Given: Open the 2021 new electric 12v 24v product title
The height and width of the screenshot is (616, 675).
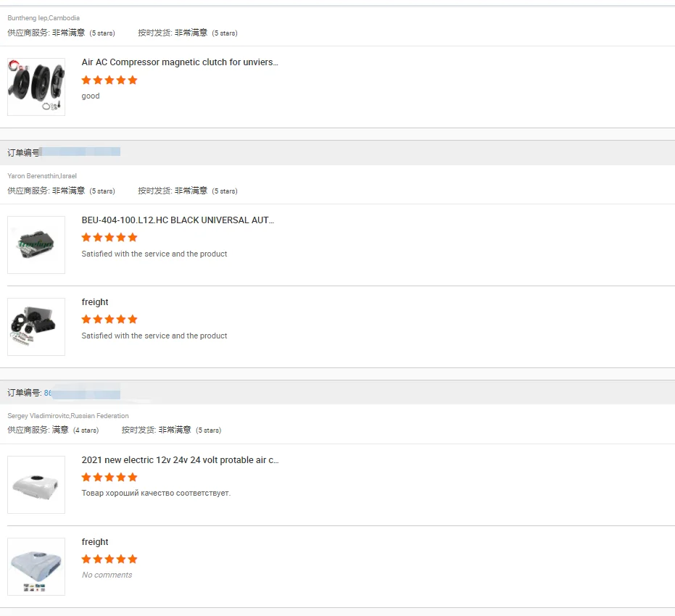Looking at the screenshot, I should tap(180, 460).
